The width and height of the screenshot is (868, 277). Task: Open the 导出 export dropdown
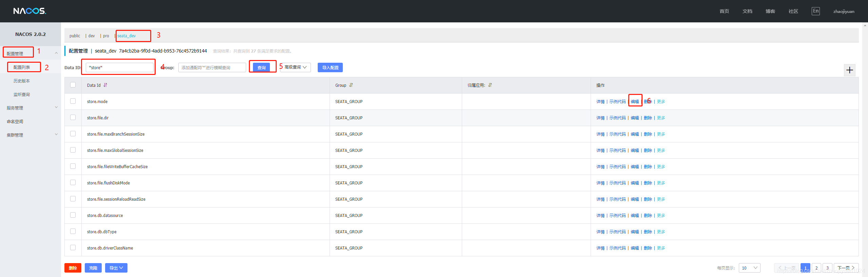tap(116, 268)
